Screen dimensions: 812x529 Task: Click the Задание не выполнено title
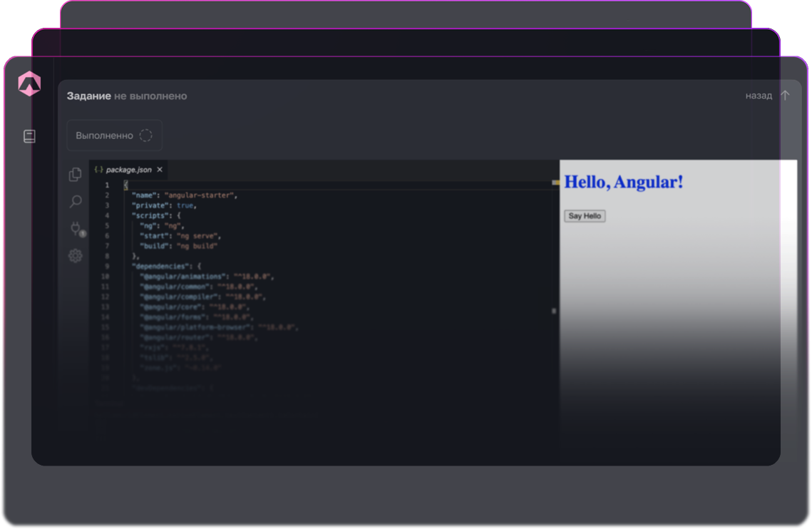click(127, 96)
